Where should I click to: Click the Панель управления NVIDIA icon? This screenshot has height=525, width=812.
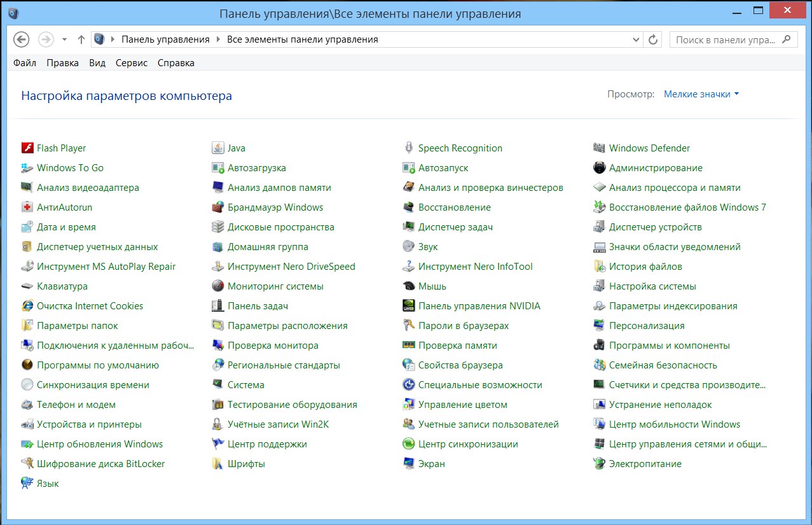point(409,306)
